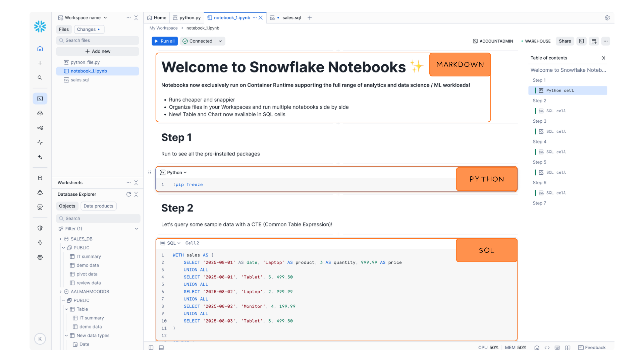Open the Connected dropdown arrow
644x362 pixels.
click(x=220, y=41)
